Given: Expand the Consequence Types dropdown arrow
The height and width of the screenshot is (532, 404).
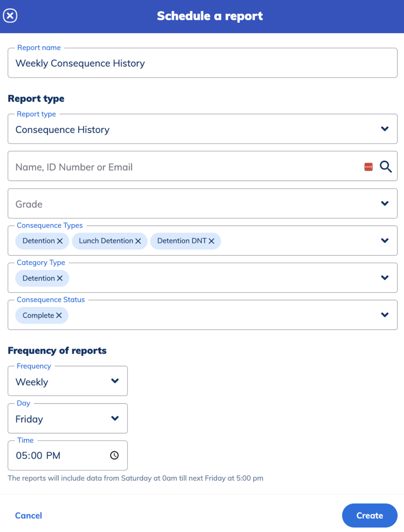Looking at the screenshot, I should (x=385, y=240).
